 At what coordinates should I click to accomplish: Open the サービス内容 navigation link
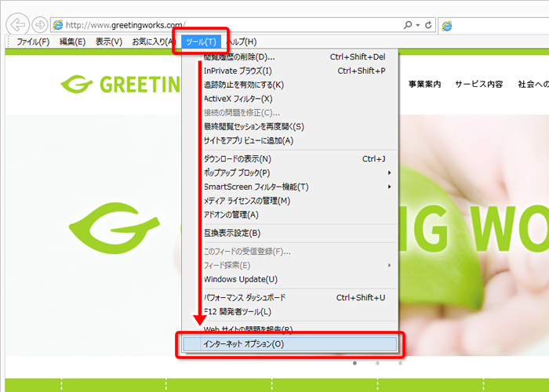point(478,85)
